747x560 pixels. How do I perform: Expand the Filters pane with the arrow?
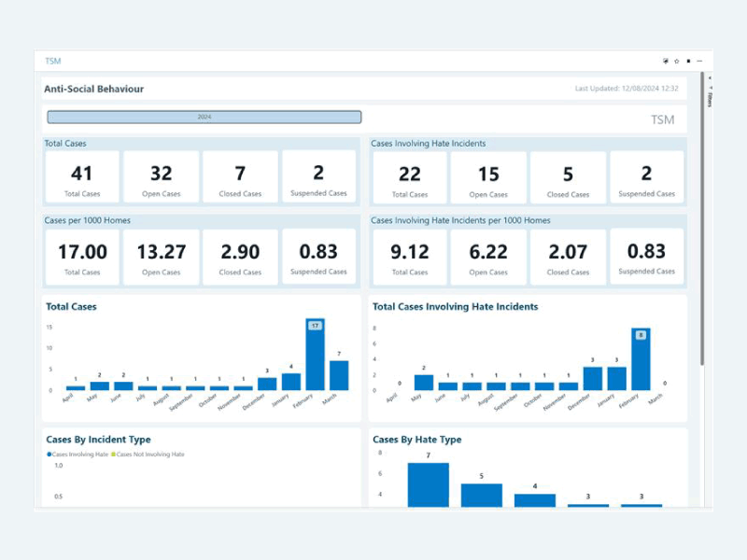[710, 77]
